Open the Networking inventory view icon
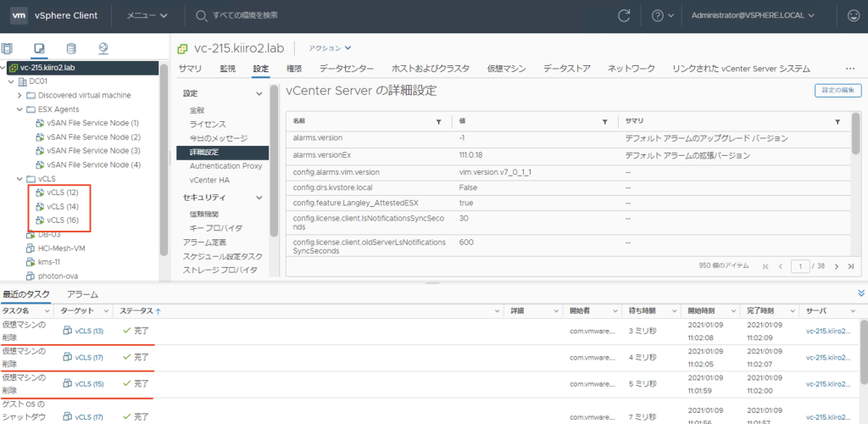Screen dimensions: 868x424 (x=103, y=48)
